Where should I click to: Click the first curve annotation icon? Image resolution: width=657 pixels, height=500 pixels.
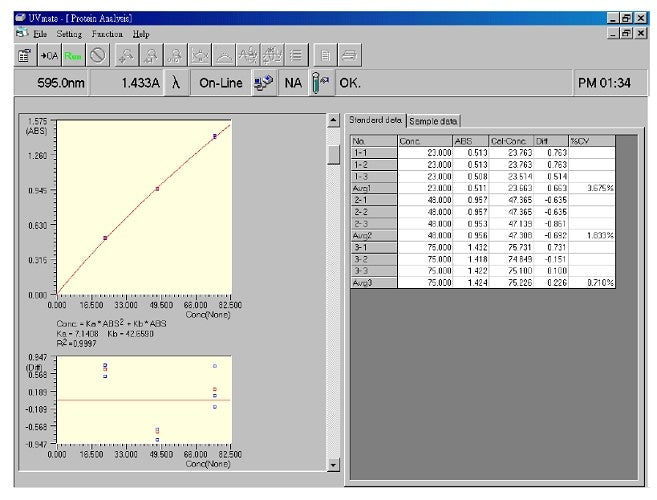coord(248,55)
